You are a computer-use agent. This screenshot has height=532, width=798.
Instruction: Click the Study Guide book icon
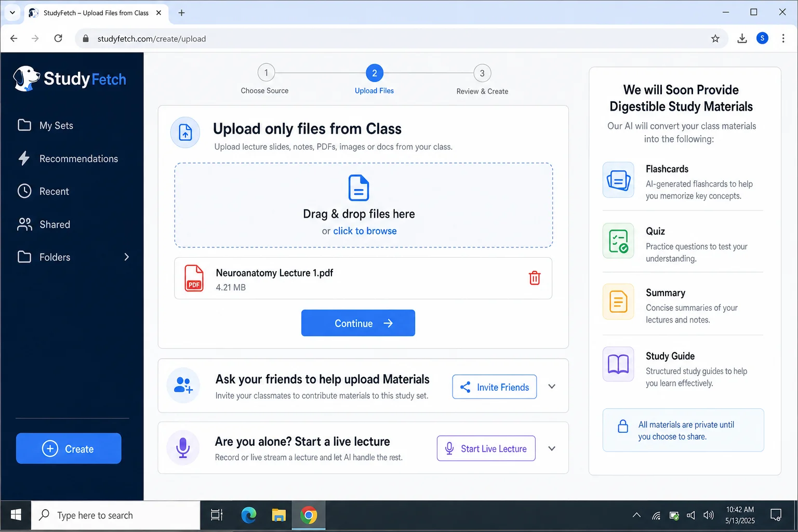pos(618,364)
